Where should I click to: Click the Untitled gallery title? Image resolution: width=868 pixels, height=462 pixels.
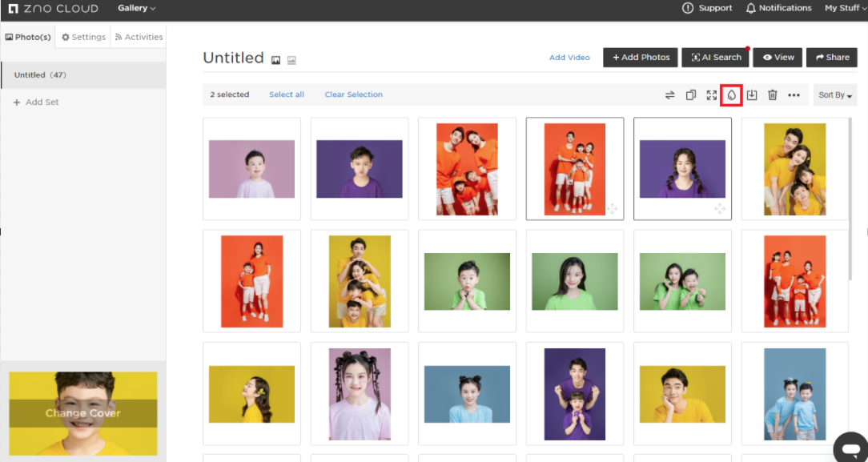tap(233, 58)
